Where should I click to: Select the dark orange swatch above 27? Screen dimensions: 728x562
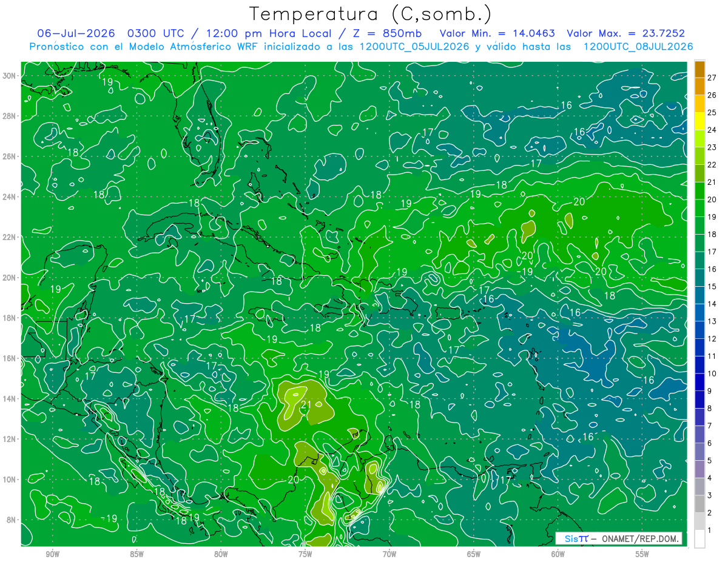pos(699,69)
